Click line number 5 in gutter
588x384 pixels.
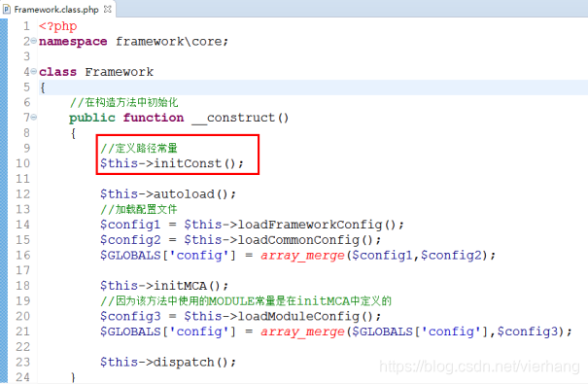(x=26, y=87)
